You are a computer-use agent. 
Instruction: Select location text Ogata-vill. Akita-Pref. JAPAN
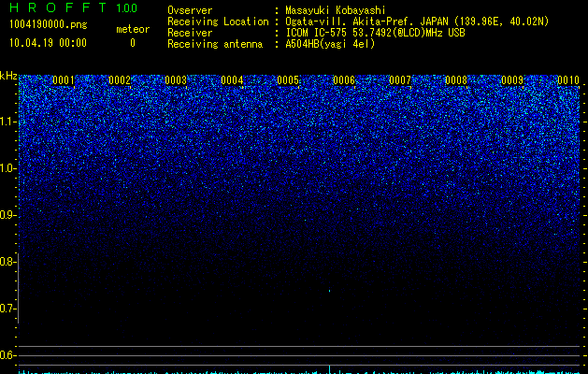pyautogui.click(x=367, y=22)
